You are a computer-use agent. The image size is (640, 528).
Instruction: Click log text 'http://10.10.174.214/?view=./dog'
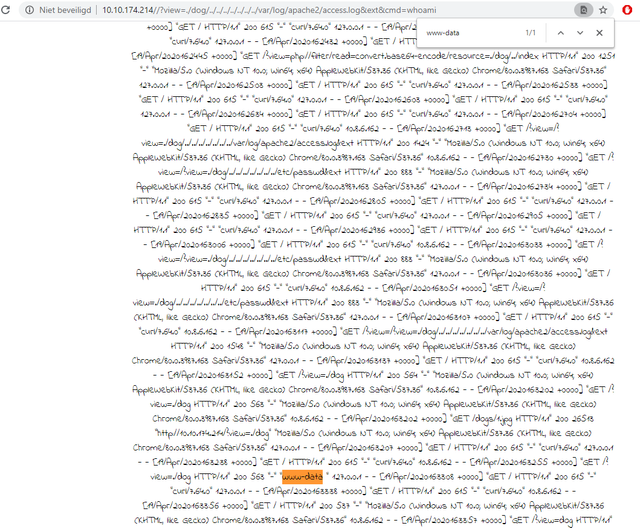(x=213, y=433)
